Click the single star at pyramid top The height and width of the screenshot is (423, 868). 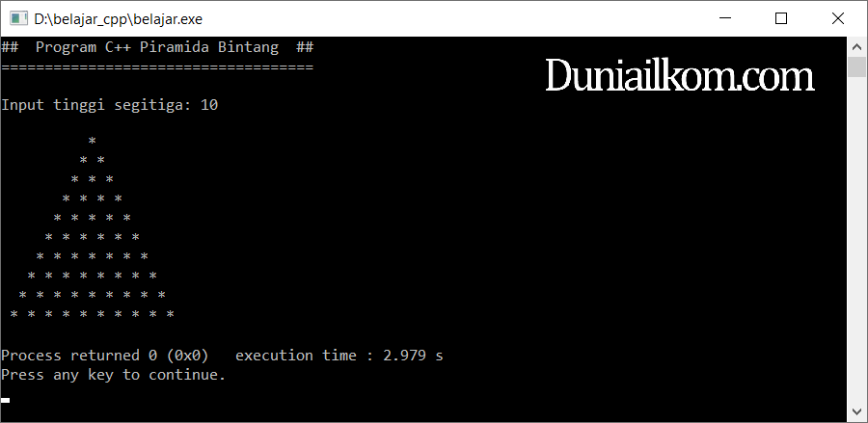[92, 141]
